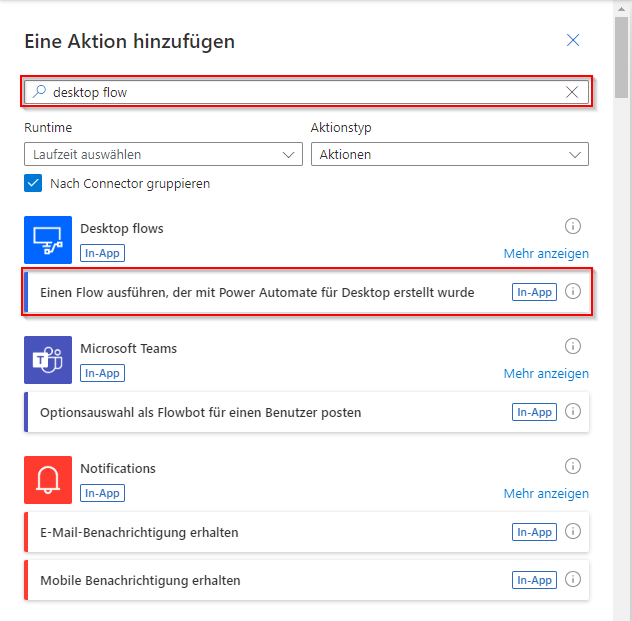Click Mehr anzeigen under Notifications
The width and height of the screenshot is (632, 621).
point(546,494)
